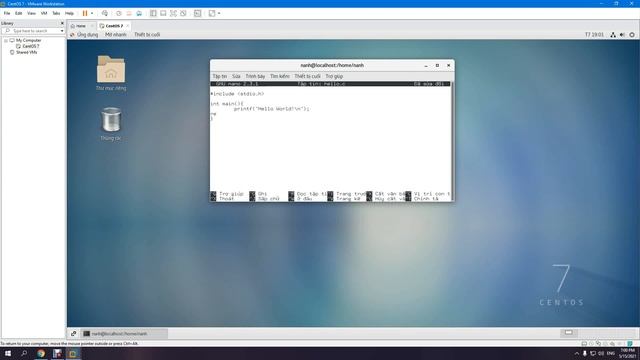Enter full screen mode icon
Screen dimensions: 640x360
tap(173, 13)
